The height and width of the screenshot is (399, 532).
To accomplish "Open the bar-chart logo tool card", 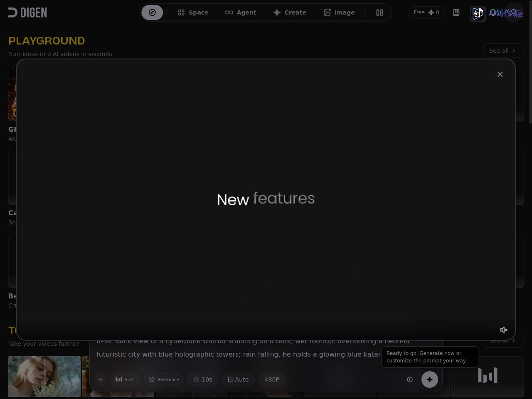I will coord(487,376).
